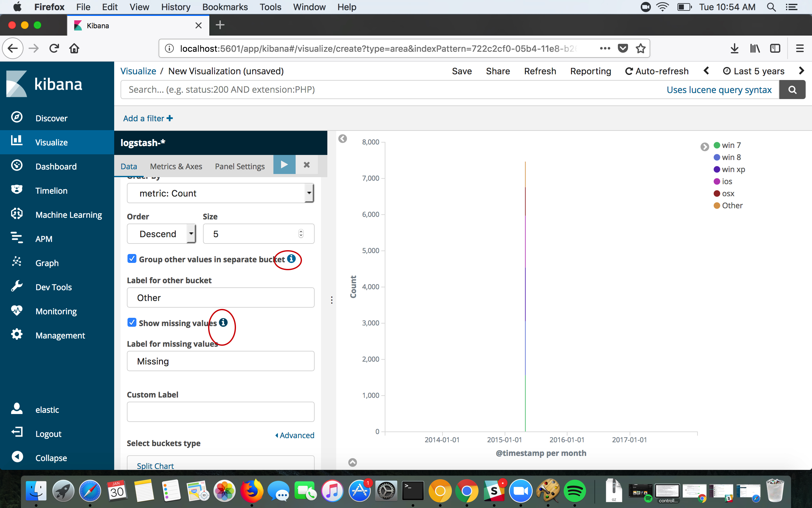Open the Auto-refresh settings
Viewport: 812px width, 508px height.
tap(657, 71)
